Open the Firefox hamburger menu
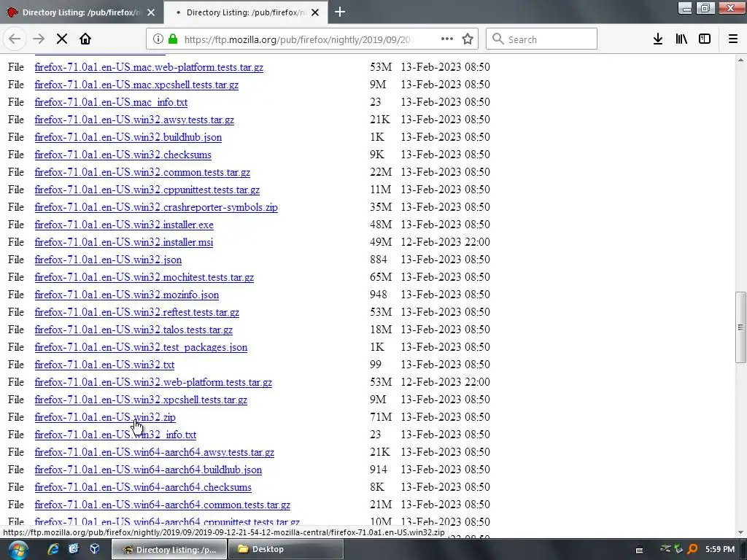Image resolution: width=747 pixels, height=560 pixels. pos(733,39)
